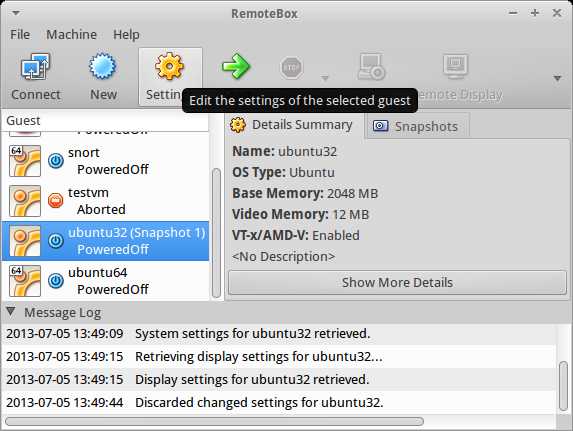
Task: Click the Connect toolbar icon
Action: 35,66
